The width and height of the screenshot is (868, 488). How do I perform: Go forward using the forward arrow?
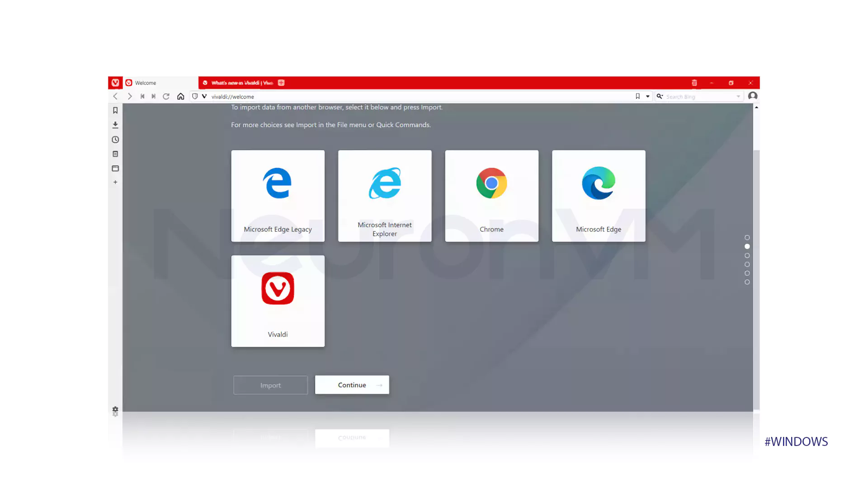pos(130,96)
